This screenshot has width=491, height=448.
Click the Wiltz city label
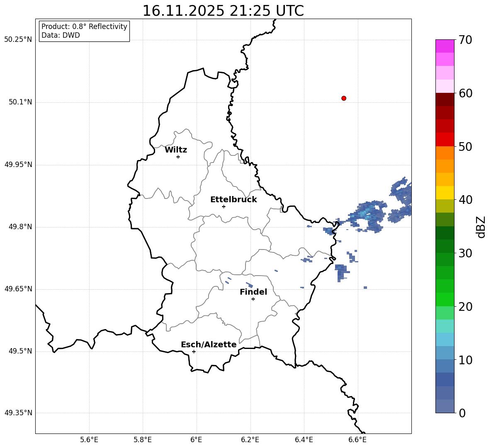(x=176, y=150)
